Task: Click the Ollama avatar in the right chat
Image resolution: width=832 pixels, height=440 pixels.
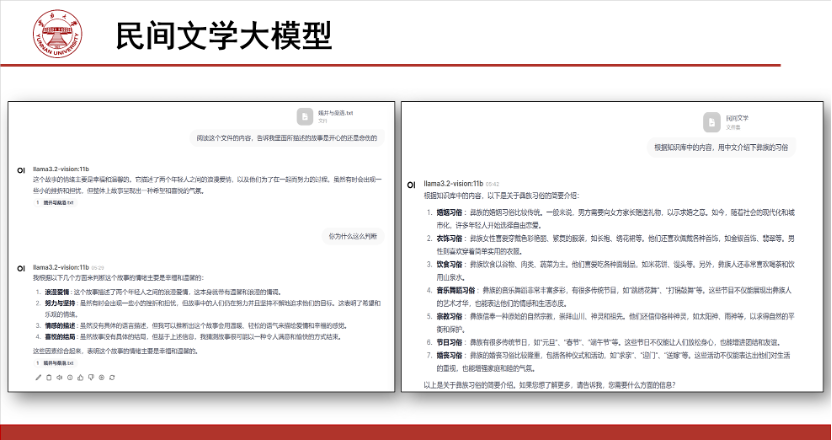Action: coord(412,185)
